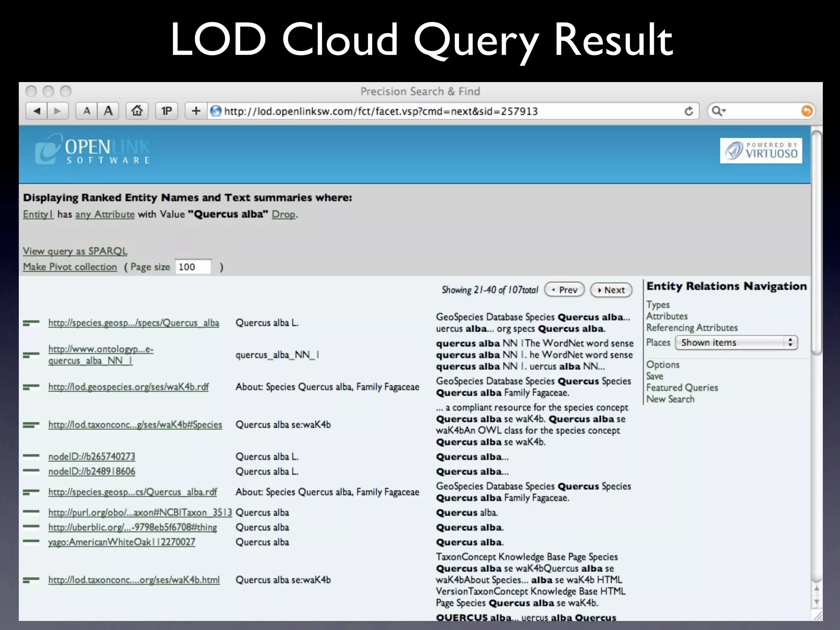Open lod.geospecies.org/ses/waK4b.rdf link
The image size is (840, 630).
pos(128,387)
